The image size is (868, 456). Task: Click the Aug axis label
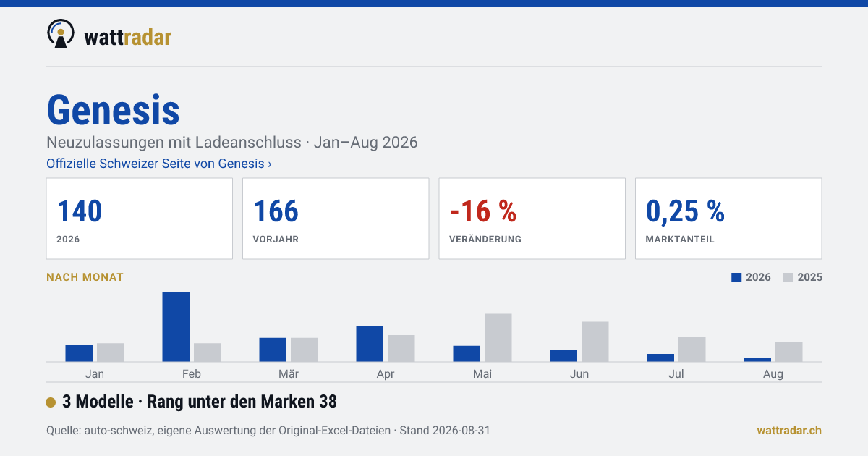coord(773,374)
